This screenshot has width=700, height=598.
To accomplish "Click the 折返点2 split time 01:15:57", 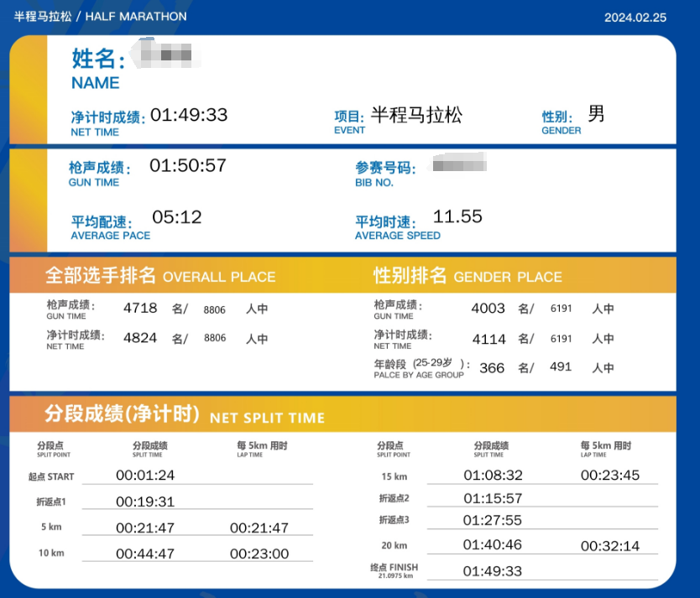I will [x=493, y=498].
